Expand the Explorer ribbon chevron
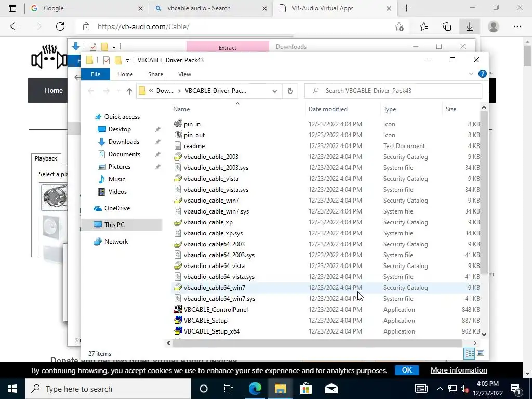 471,74
